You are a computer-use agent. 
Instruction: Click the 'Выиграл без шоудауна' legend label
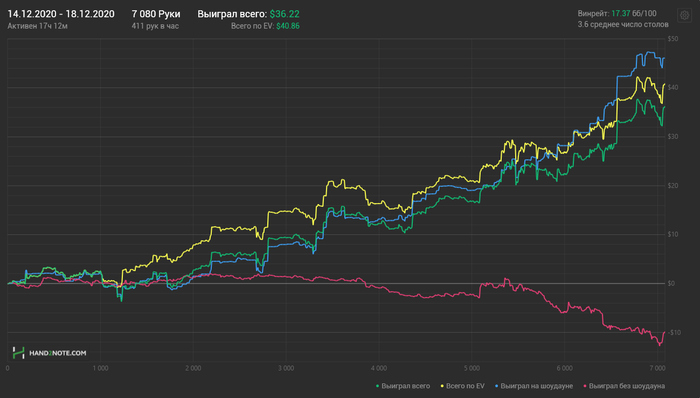pos(627,386)
